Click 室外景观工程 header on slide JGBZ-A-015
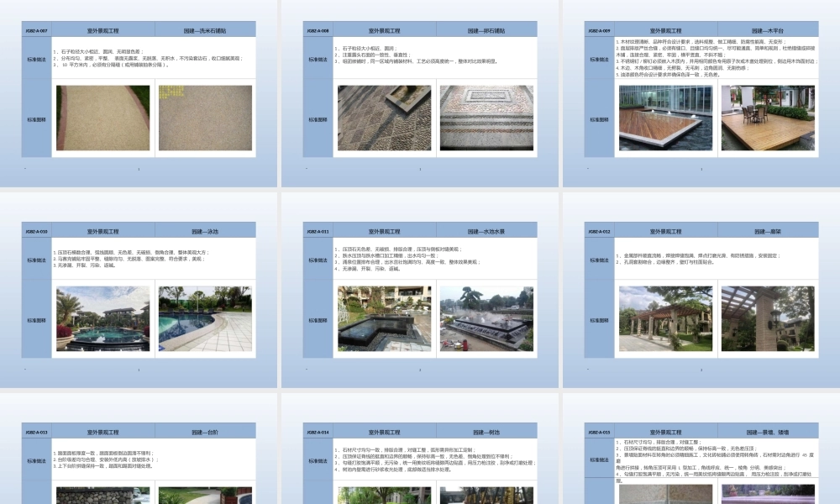The height and width of the screenshot is (504, 840). (x=665, y=432)
